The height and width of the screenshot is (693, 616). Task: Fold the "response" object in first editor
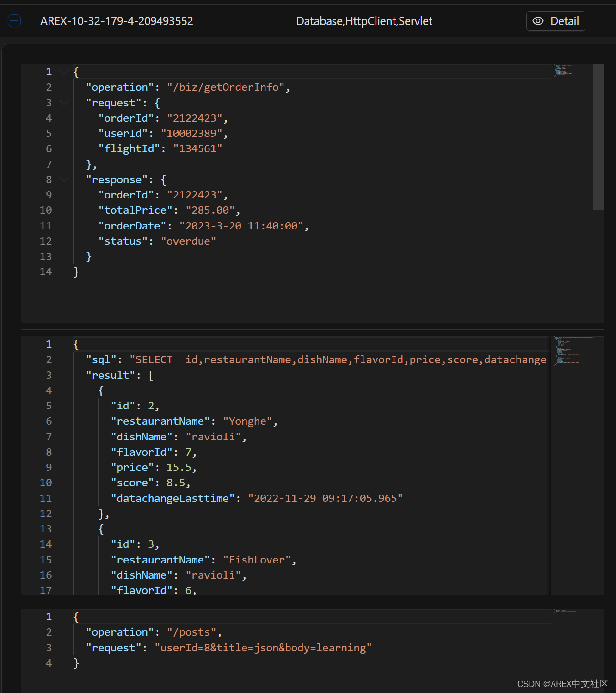click(x=64, y=179)
